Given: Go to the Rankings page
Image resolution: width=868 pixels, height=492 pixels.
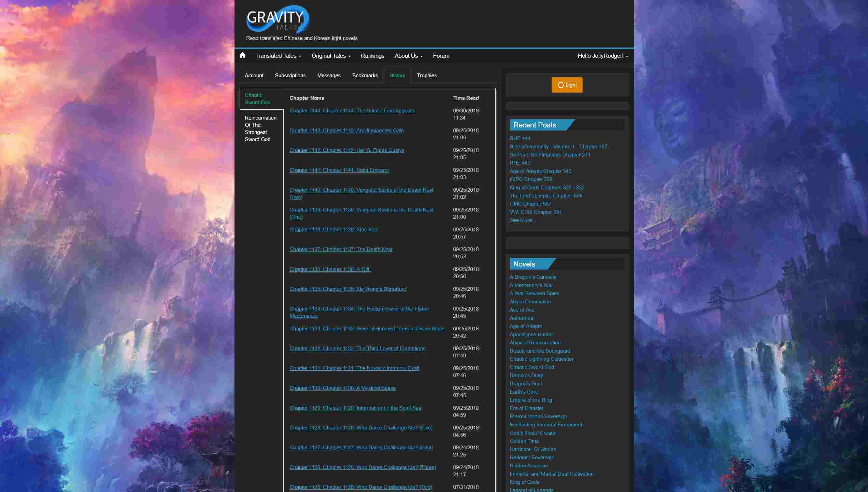Looking at the screenshot, I should pyautogui.click(x=372, y=56).
